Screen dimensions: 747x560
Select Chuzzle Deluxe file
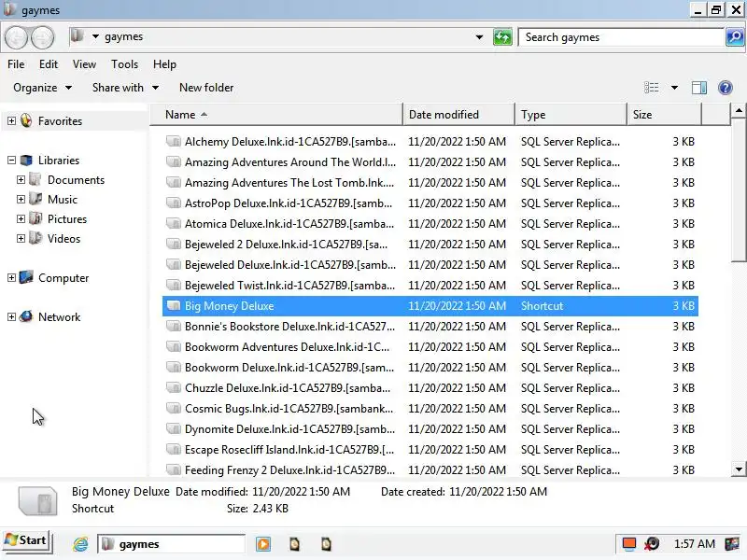tap(430, 388)
